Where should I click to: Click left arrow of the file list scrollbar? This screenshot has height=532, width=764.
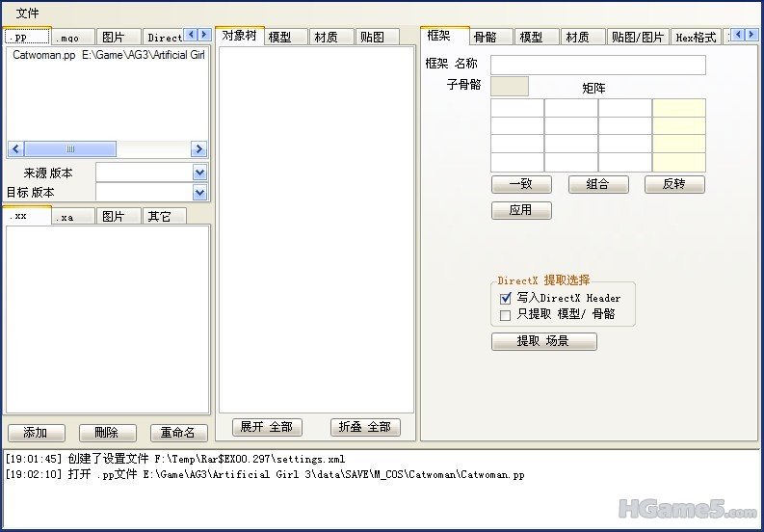click(x=14, y=149)
